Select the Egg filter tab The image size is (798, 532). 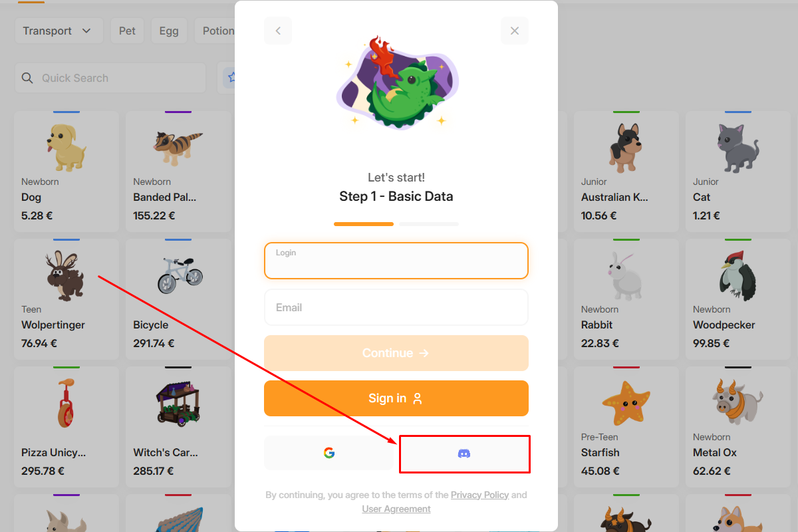click(x=169, y=31)
